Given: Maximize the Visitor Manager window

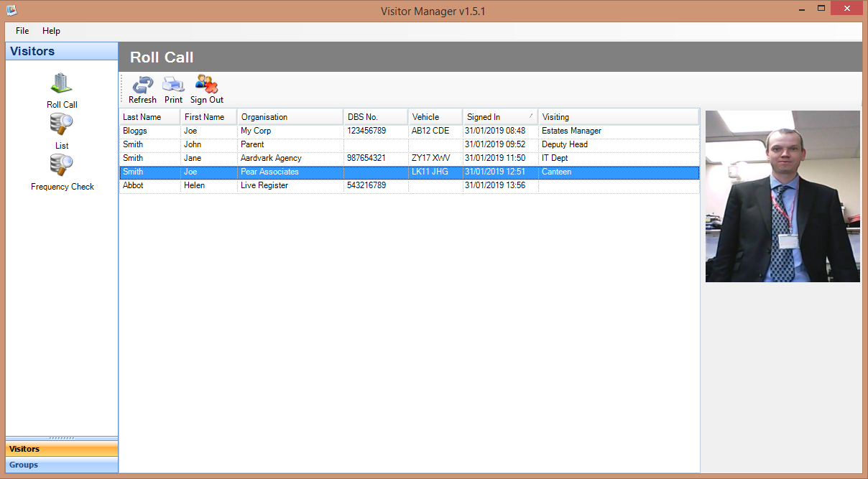Looking at the screenshot, I should click(x=821, y=9).
